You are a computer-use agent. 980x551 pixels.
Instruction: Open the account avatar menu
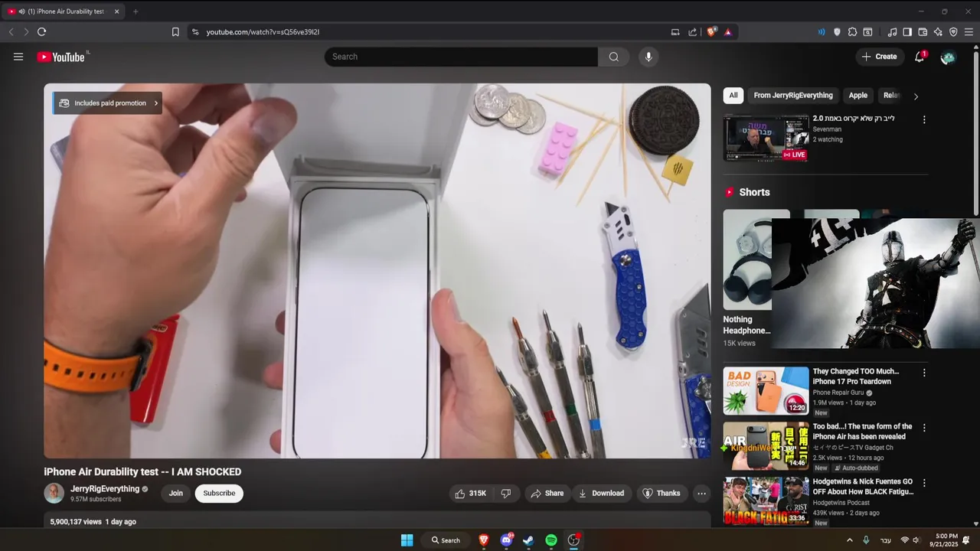948,57
